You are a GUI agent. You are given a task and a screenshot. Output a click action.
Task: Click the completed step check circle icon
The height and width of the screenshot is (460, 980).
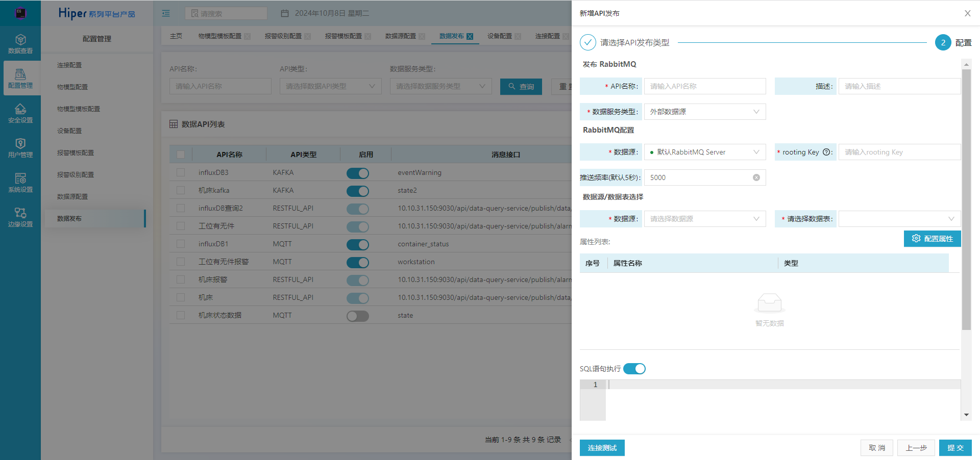[587, 42]
